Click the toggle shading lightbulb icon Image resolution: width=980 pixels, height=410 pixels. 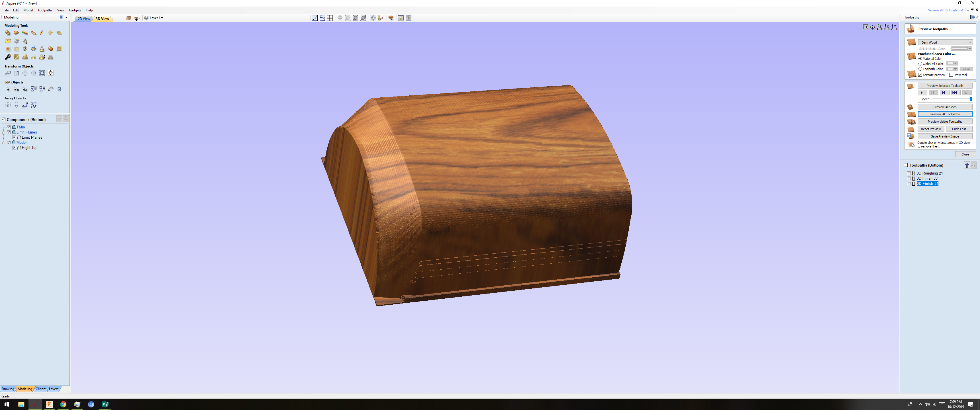click(x=373, y=18)
